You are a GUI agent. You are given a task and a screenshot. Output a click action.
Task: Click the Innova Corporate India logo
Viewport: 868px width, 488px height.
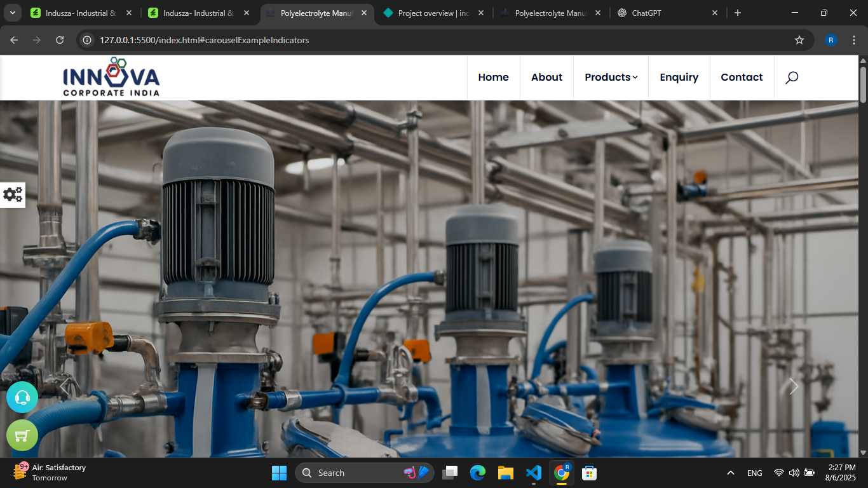click(x=111, y=77)
